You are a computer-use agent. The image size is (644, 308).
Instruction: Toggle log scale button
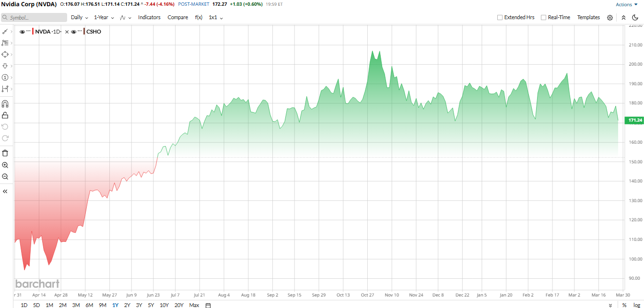[637, 305]
